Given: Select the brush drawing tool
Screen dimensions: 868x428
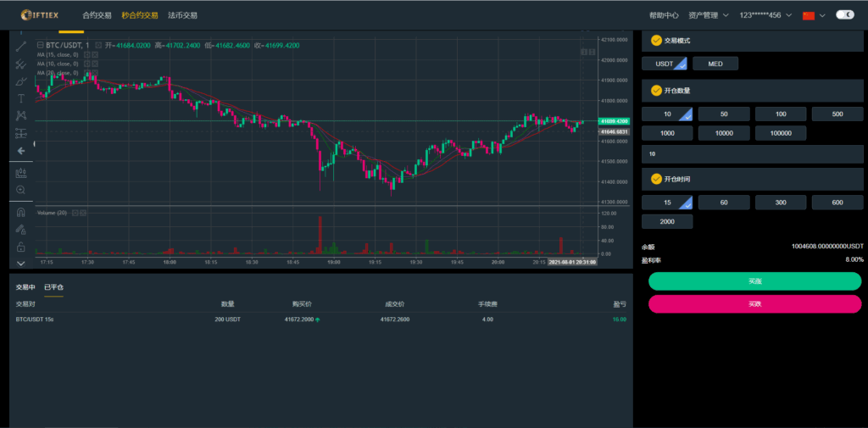Looking at the screenshot, I should (x=21, y=81).
